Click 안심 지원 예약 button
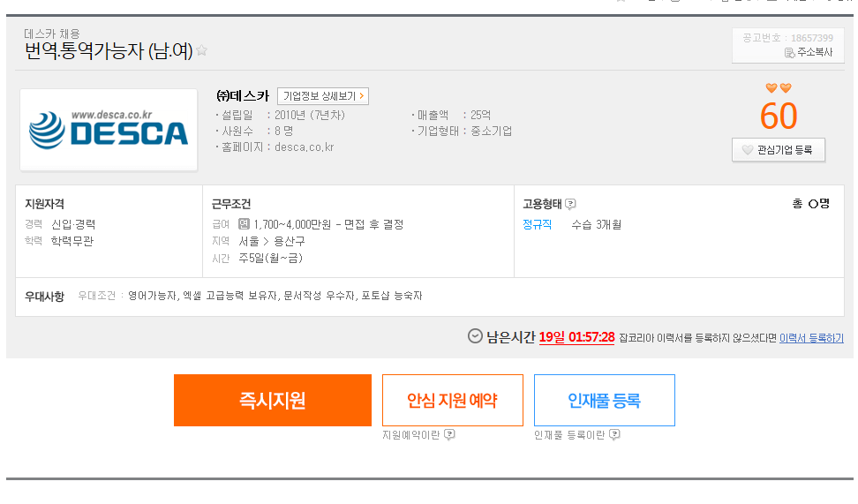This screenshot has width=858, height=504. point(453,400)
